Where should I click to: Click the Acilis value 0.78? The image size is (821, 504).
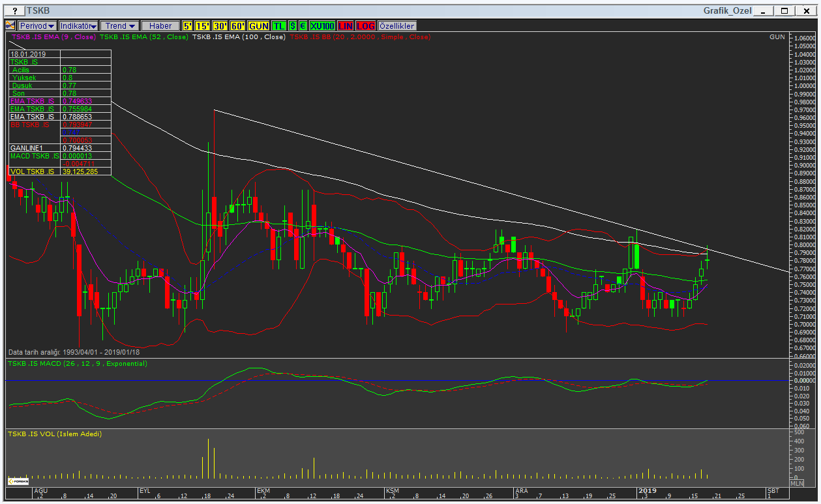pos(68,70)
